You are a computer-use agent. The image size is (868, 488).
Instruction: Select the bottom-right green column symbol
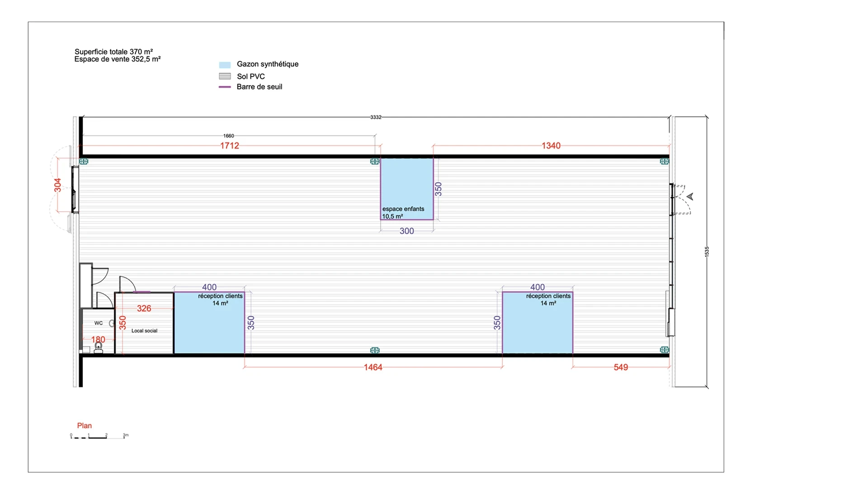pos(664,350)
